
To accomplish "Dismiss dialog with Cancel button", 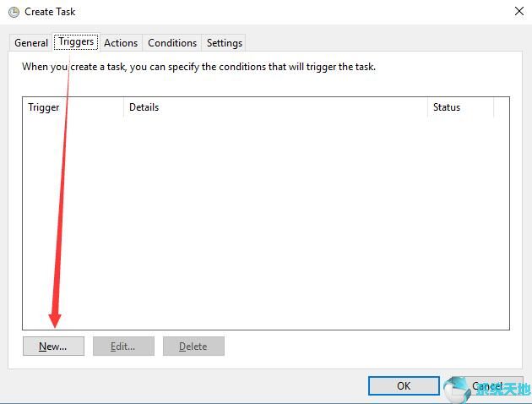I will coord(487,385).
